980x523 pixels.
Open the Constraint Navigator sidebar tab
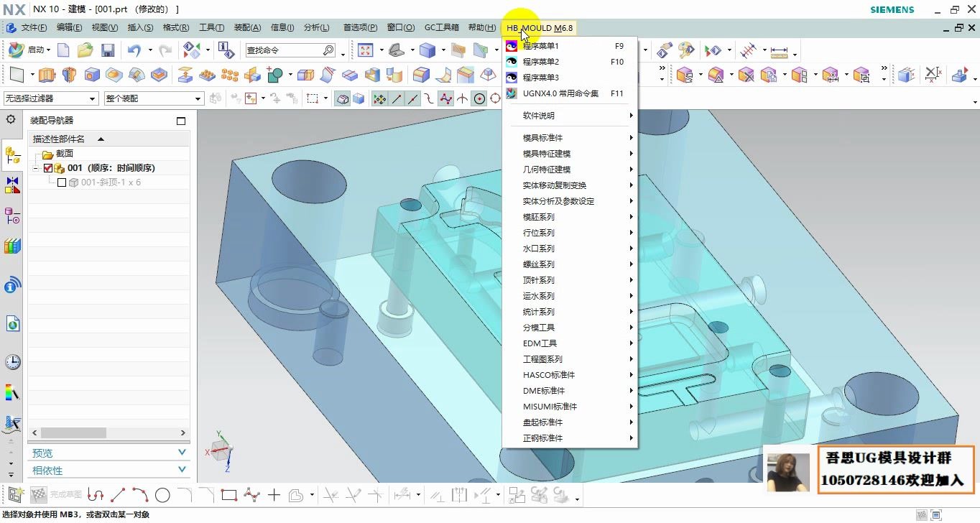[12, 185]
